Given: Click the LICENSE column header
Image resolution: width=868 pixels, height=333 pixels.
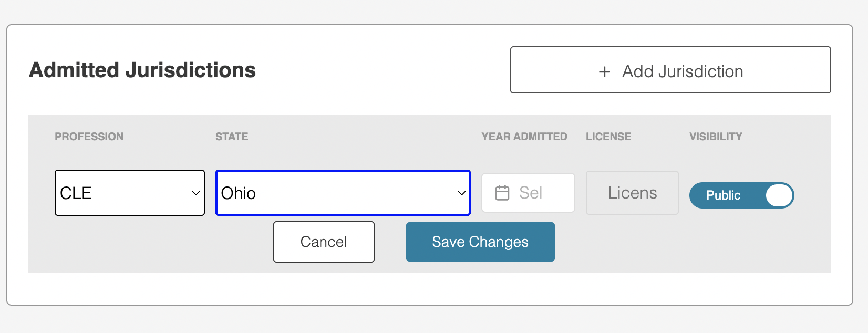Looking at the screenshot, I should (x=608, y=137).
